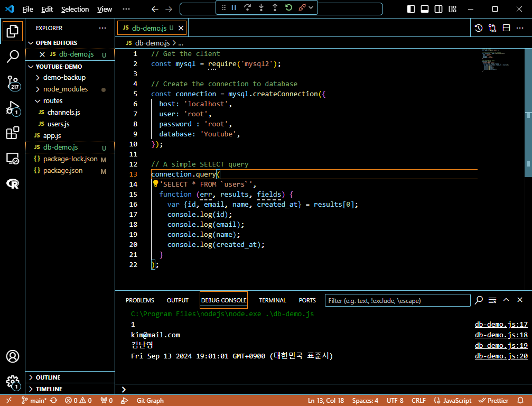
Task: Close the bottom panel
Action: pyautogui.click(x=520, y=300)
